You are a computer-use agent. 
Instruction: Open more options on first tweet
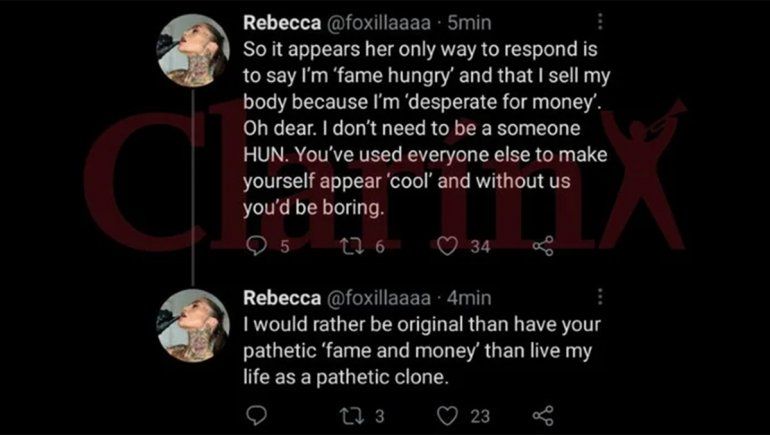(x=599, y=22)
